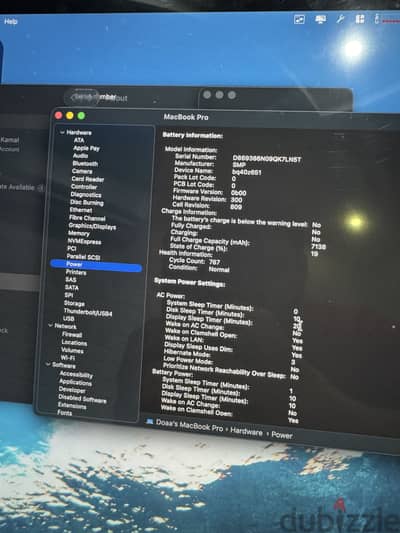
Task: Click the Full Charge Capacity (mAh) label
Action: pyautogui.click(x=210, y=241)
